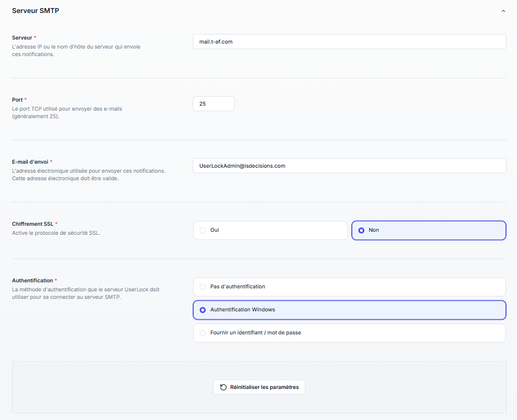The height and width of the screenshot is (420, 517).
Task: Select Fournir un identifiant / mot de passe
Action: 349,333
